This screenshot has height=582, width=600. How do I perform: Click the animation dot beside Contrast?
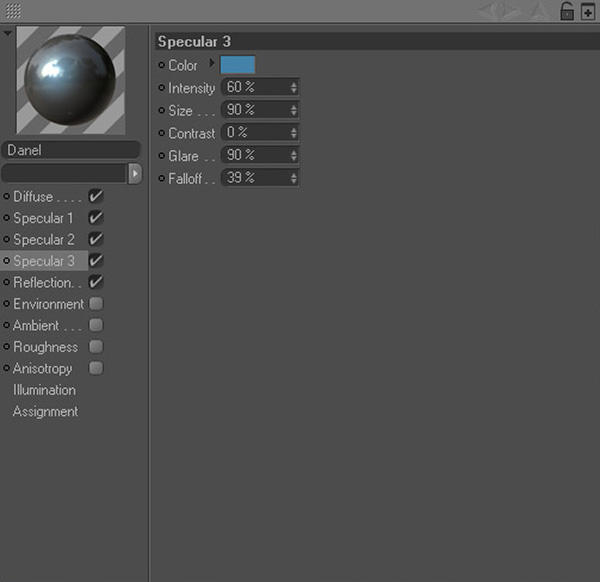point(161,133)
